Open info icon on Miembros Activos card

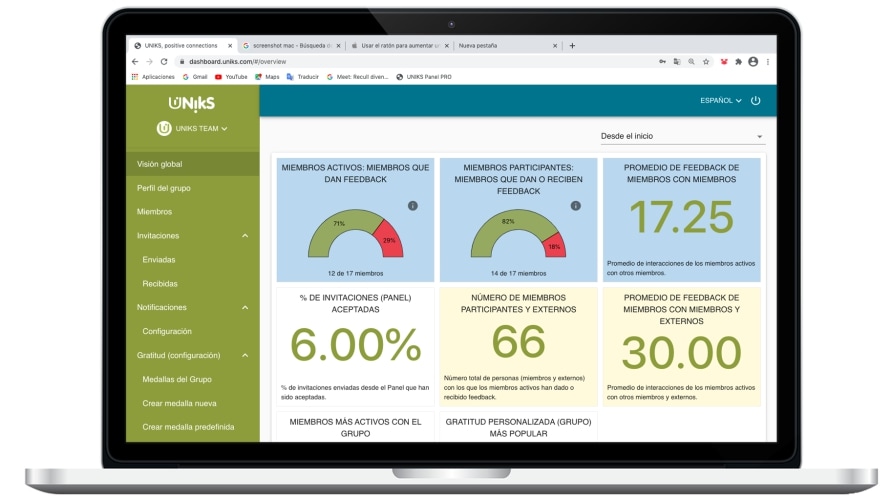tap(413, 205)
